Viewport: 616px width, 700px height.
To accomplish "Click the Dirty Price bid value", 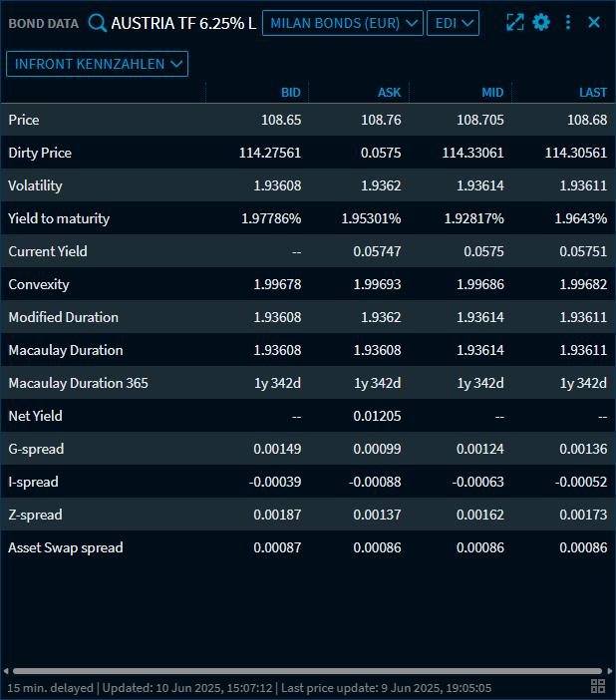I will pyautogui.click(x=270, y=153).
